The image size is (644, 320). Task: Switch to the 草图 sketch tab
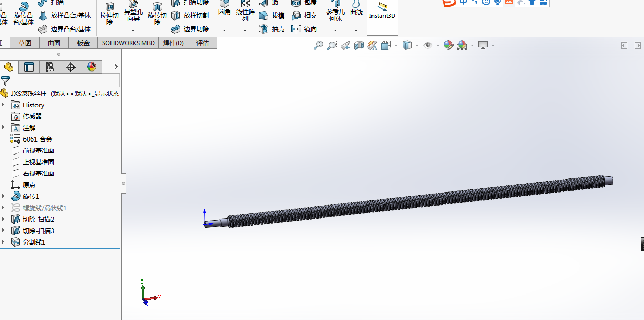pos(25,43)
